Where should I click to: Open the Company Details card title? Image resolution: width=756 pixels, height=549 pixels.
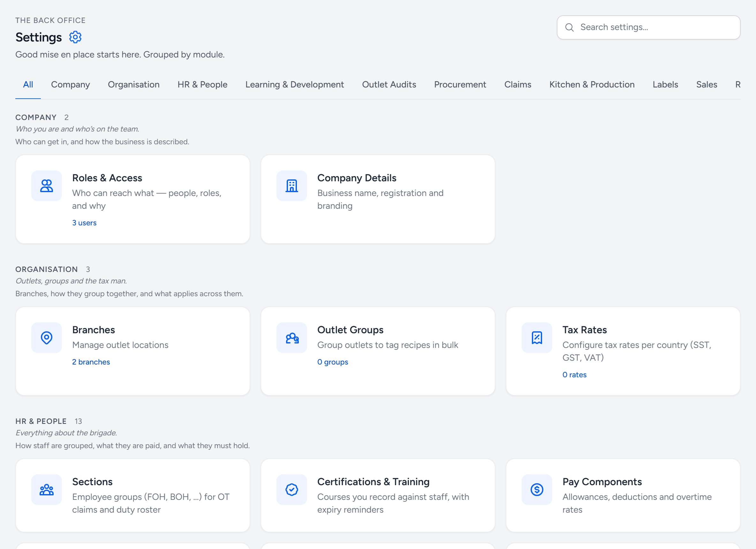357,178
